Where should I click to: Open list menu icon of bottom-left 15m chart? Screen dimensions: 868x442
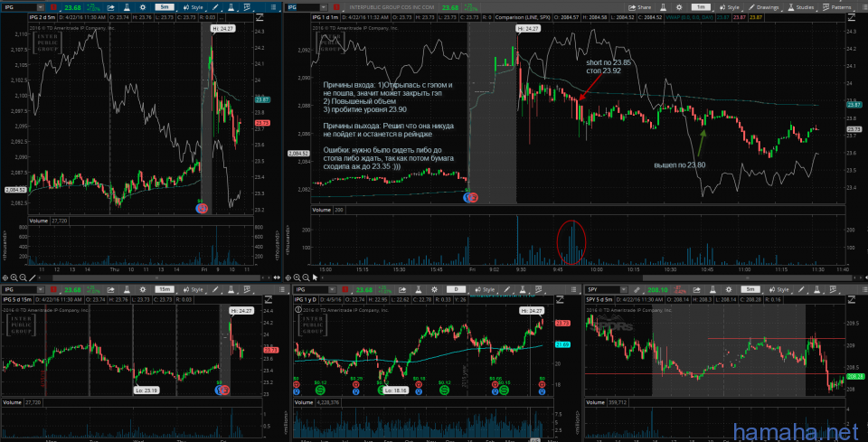tap(282, 290)
